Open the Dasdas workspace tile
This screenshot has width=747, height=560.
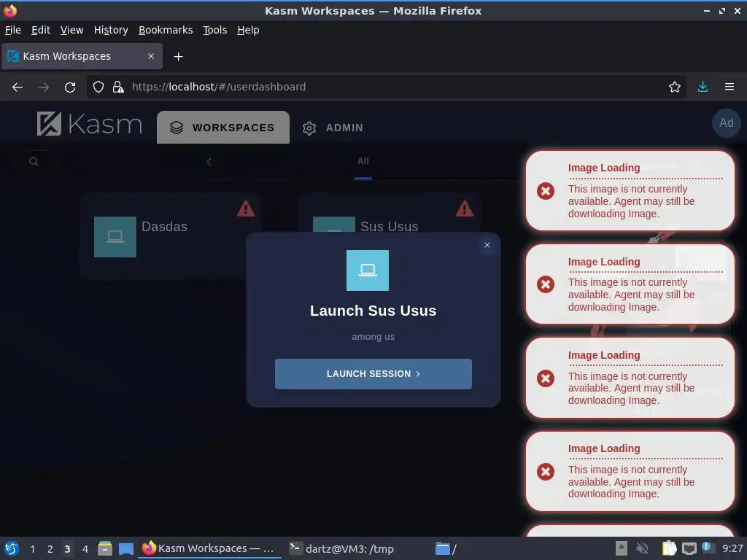point(171,236)
